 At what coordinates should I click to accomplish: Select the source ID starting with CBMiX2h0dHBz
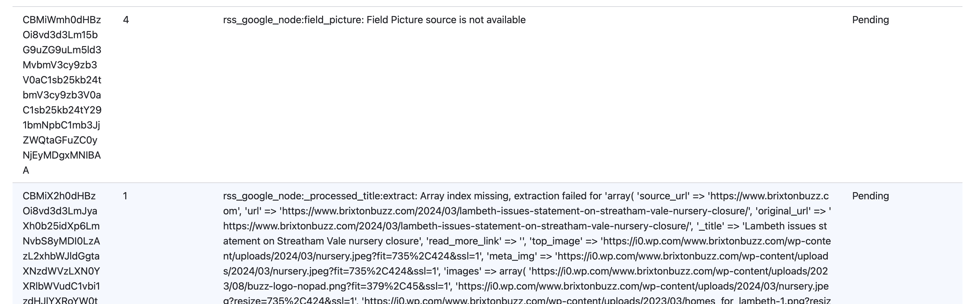(59, 196)
